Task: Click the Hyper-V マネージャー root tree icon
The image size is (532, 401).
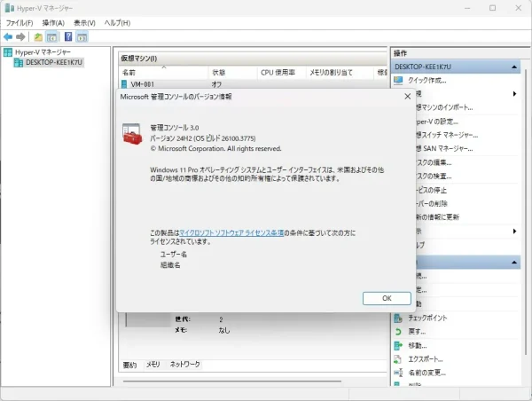Action: (8, 52)
